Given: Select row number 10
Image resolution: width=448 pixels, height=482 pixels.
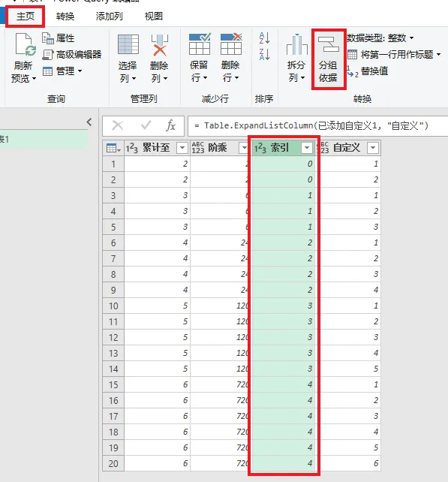Looking at the screenshot, I should point(113,306).
